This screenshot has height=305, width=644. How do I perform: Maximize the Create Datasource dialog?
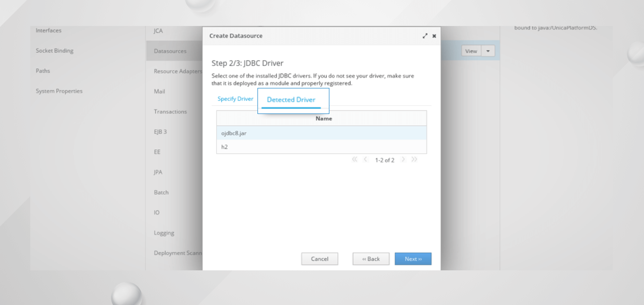click(425, 36)
